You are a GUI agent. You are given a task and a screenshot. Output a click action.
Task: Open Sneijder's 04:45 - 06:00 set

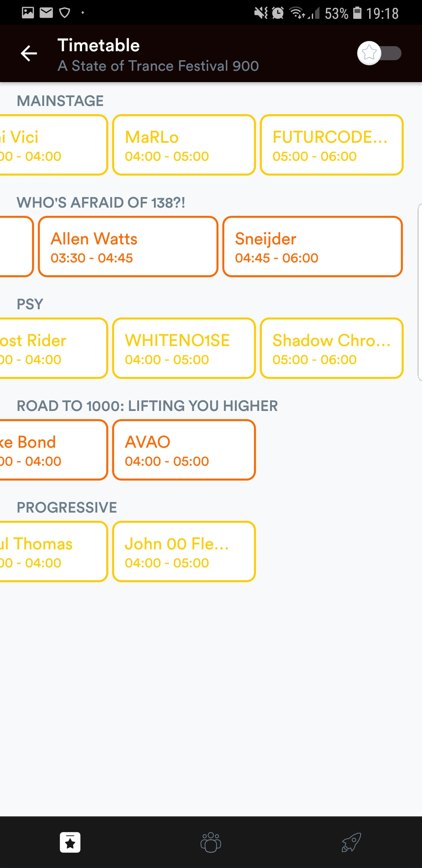click(x=312, y=247)
